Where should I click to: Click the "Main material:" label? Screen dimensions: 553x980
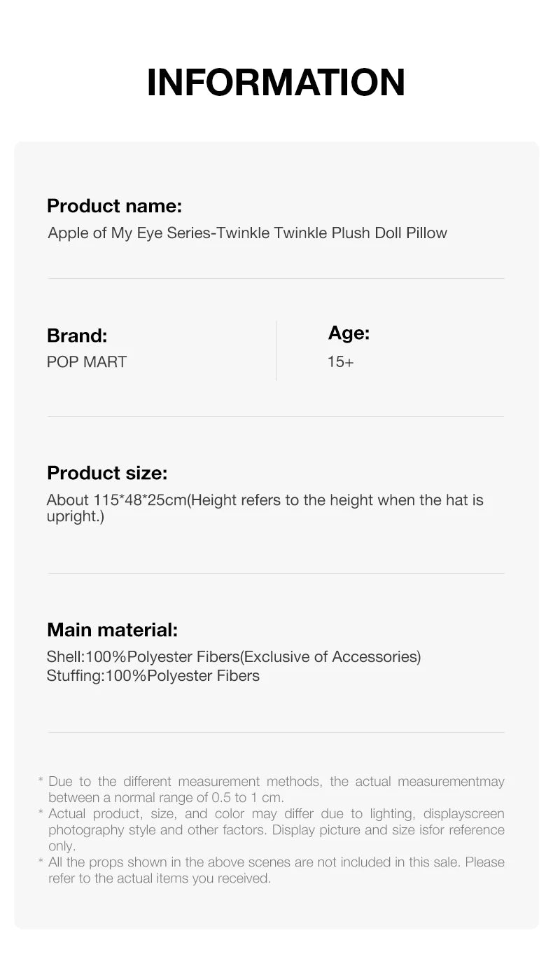[112, 630]
